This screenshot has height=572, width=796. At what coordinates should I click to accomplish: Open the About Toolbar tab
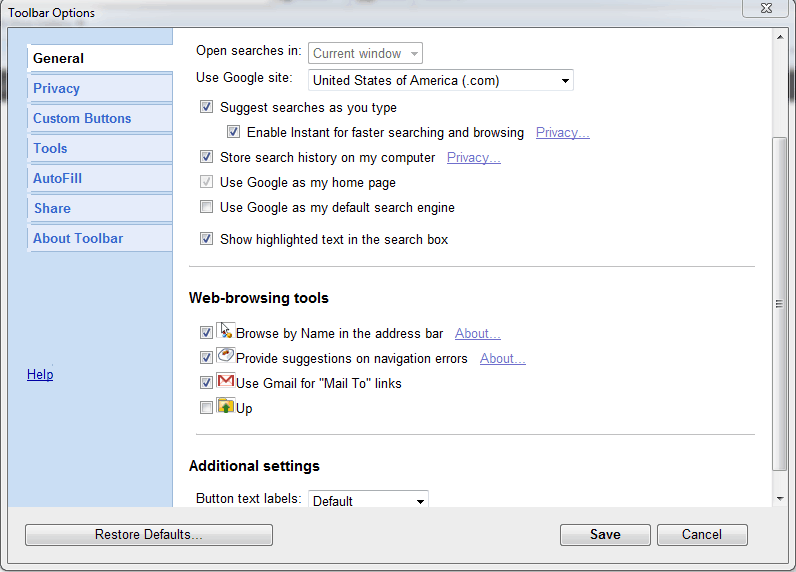click(x=100, y=238)
